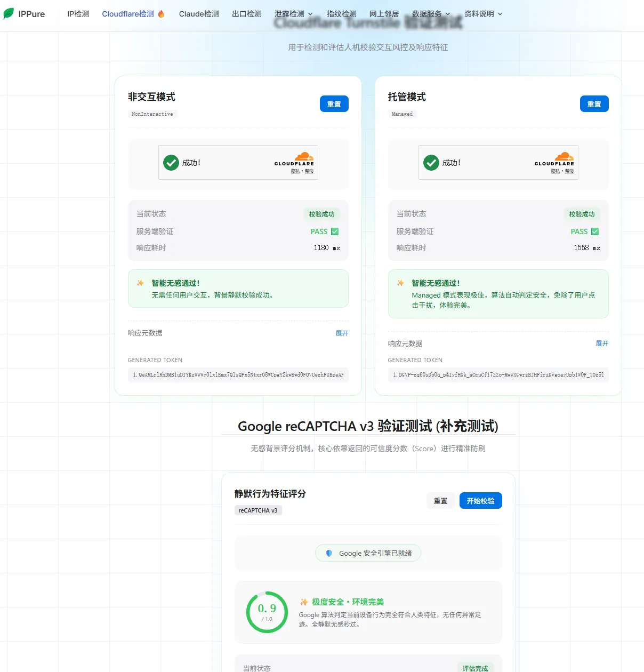Click the 极度安全 · 环境完美 heading
The height and width of the screenshot is (672, 644).
(x=348, y=602)
